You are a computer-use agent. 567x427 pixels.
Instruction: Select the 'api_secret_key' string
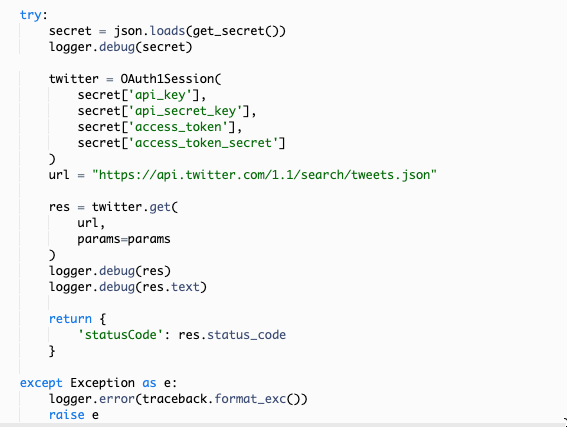(185, 111)
